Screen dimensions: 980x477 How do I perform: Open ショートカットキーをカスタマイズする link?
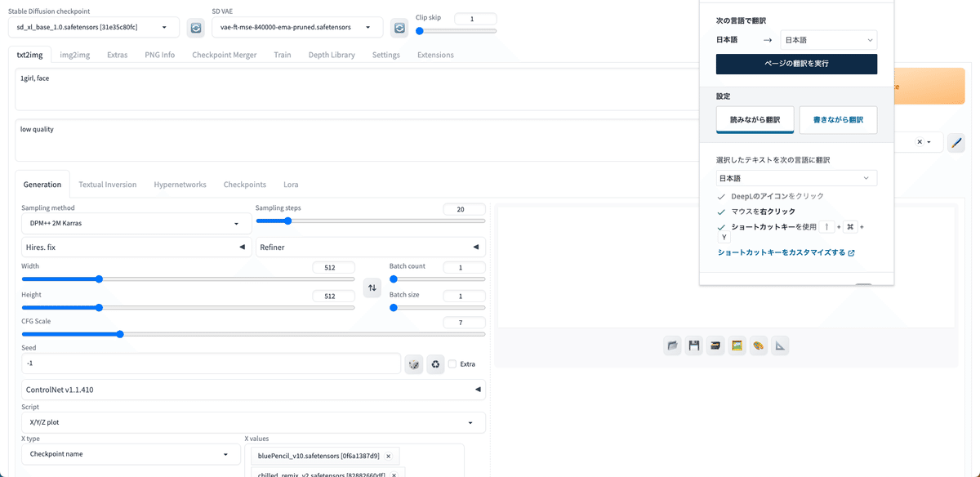click(x=786, y=252)
